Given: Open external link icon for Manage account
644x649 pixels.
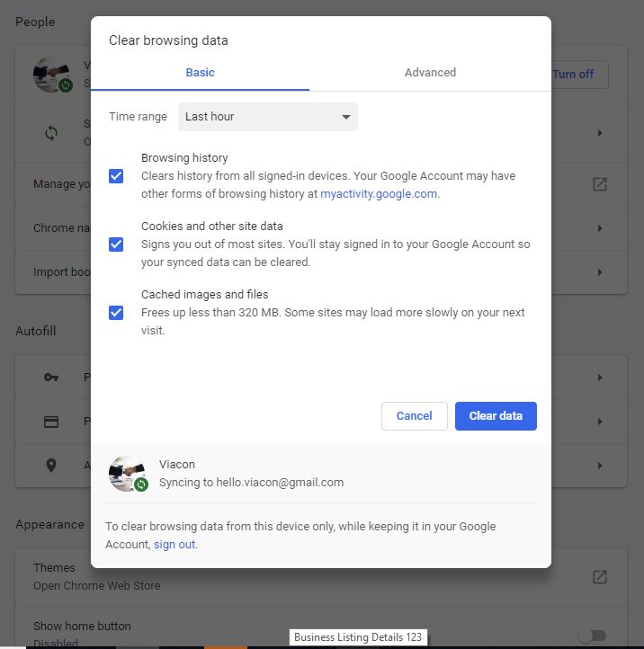Looking at the screenshot, I should click(x=600, y=184).
